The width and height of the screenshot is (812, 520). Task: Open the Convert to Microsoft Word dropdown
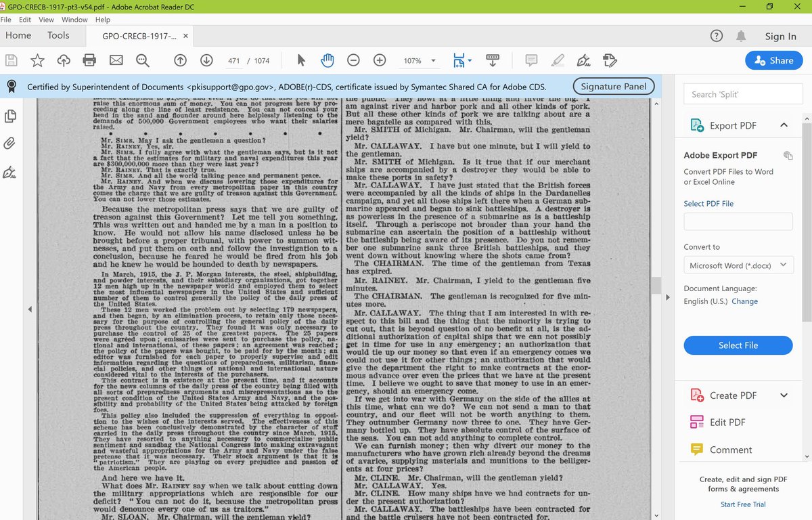pos(738,265)
